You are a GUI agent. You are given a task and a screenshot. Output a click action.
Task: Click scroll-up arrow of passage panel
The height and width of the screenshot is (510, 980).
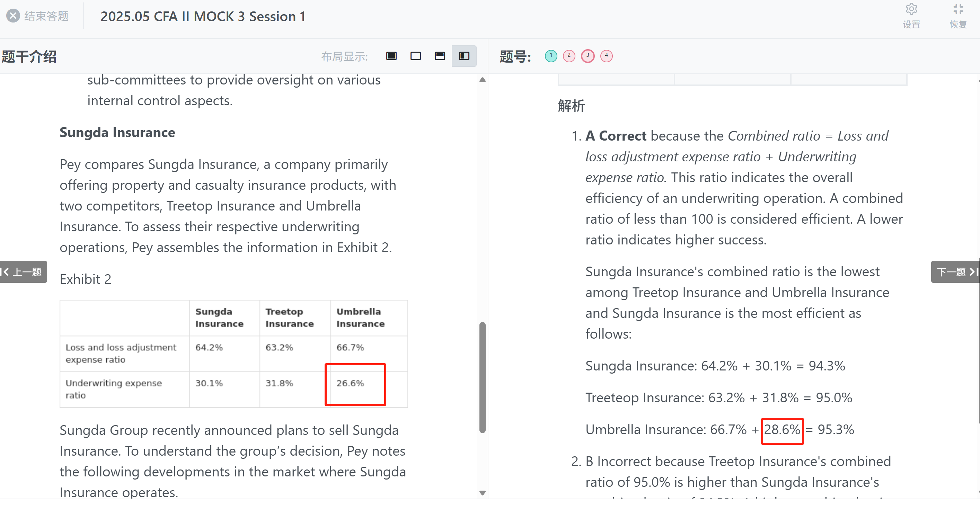click(x=483, y=80)
